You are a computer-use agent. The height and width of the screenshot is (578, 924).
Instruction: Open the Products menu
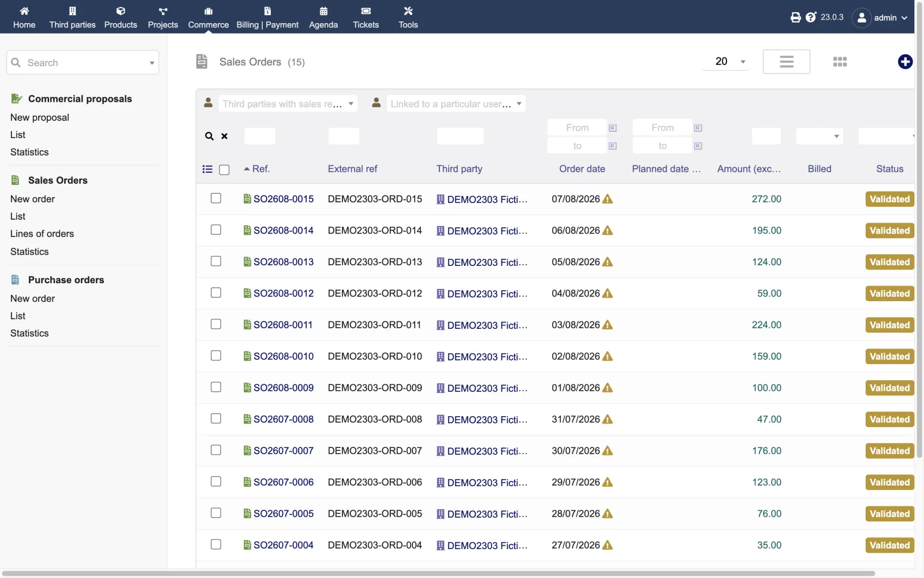121,17
